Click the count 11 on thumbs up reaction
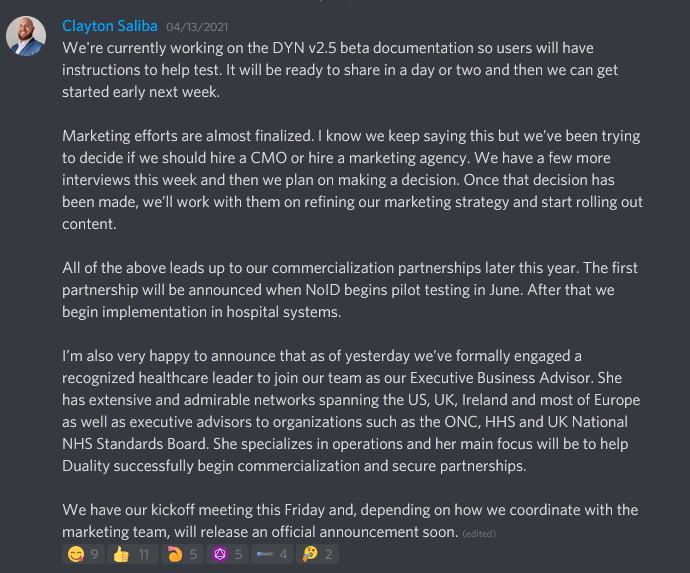 coord(144,555)
